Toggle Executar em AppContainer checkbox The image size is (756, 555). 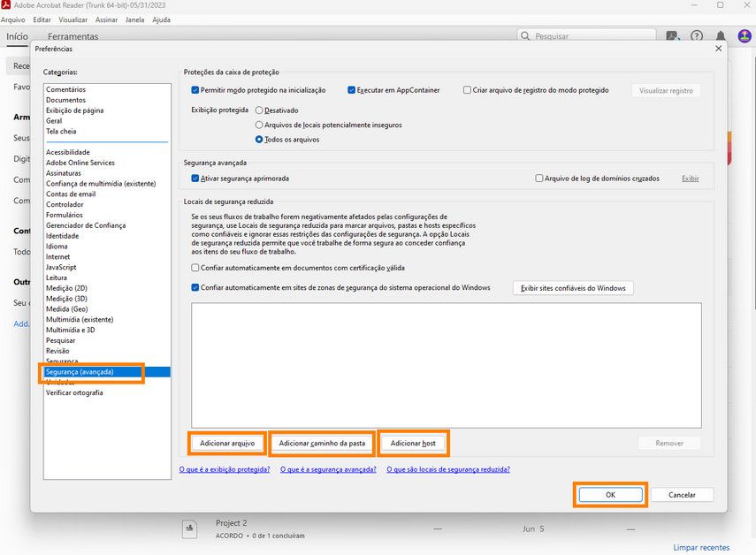352,90
